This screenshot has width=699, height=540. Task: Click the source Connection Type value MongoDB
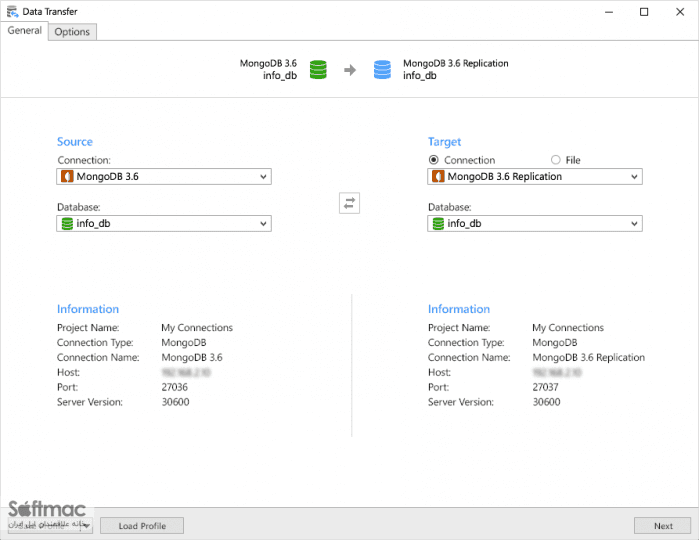(x=184, y=343)
